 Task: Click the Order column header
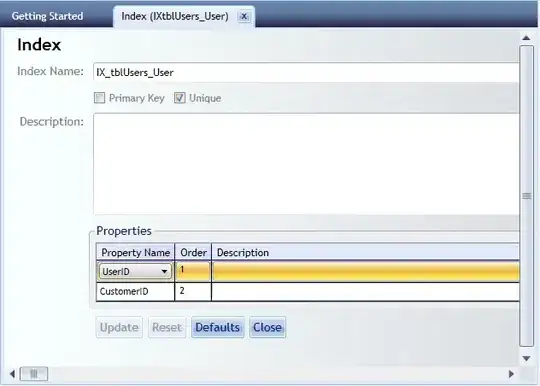[x=193, y=252]
